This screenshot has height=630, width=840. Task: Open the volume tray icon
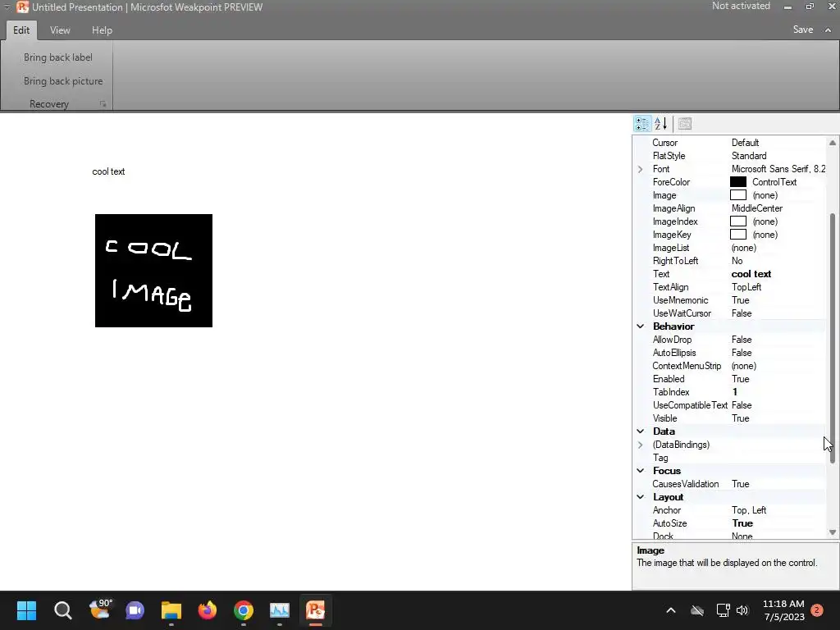742,610
